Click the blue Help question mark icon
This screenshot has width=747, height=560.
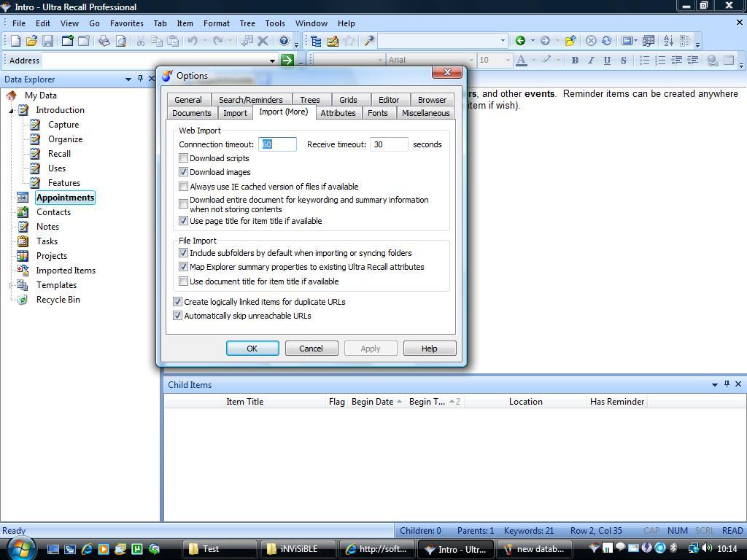pos(284,41)
